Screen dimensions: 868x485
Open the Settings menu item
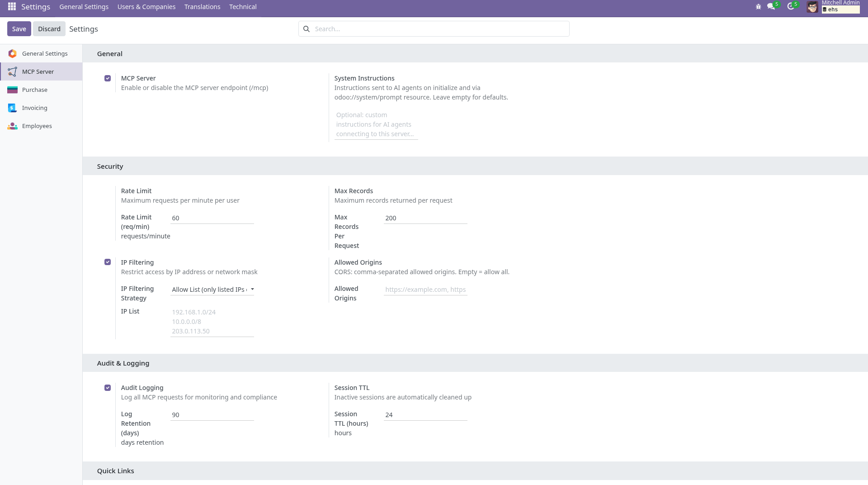(x=35, y=7)
